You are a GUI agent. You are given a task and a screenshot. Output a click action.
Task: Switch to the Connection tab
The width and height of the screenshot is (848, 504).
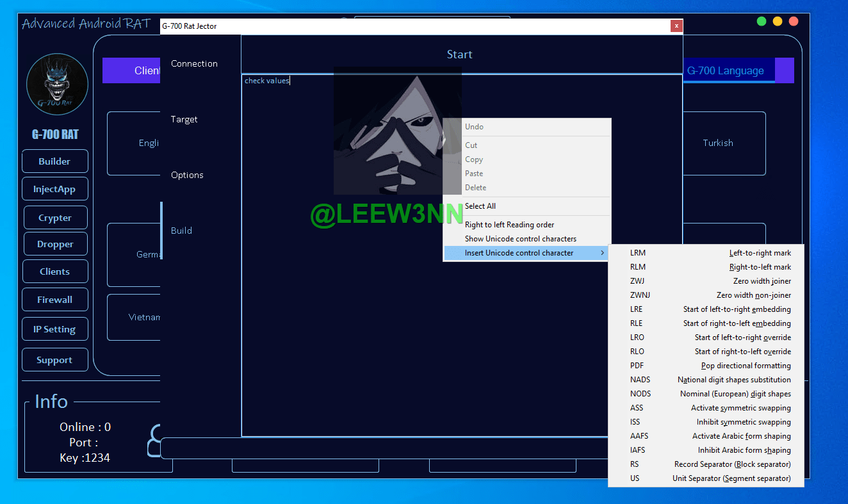pos(194,63)
